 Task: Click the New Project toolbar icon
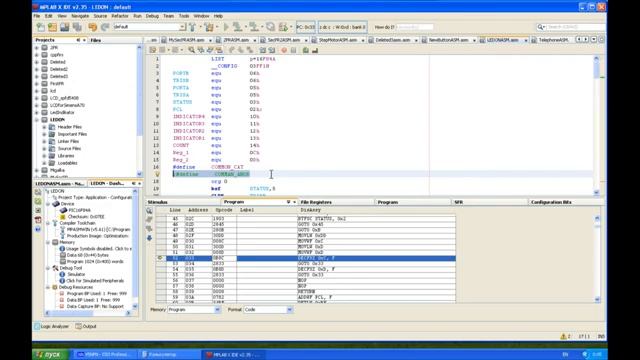52,27
